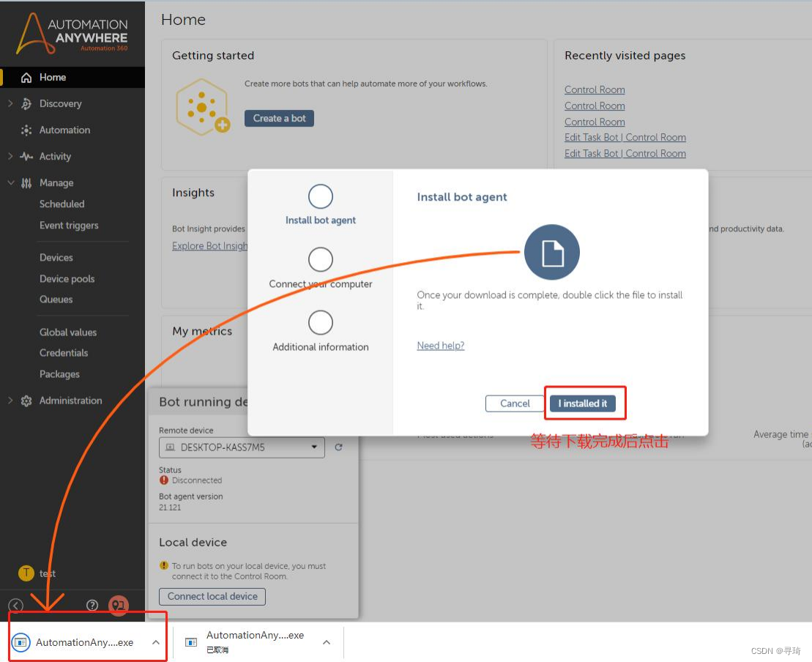Click the 'I installed it' button
The height and width of the screenshot is (662, 812).
pos(584,403)
